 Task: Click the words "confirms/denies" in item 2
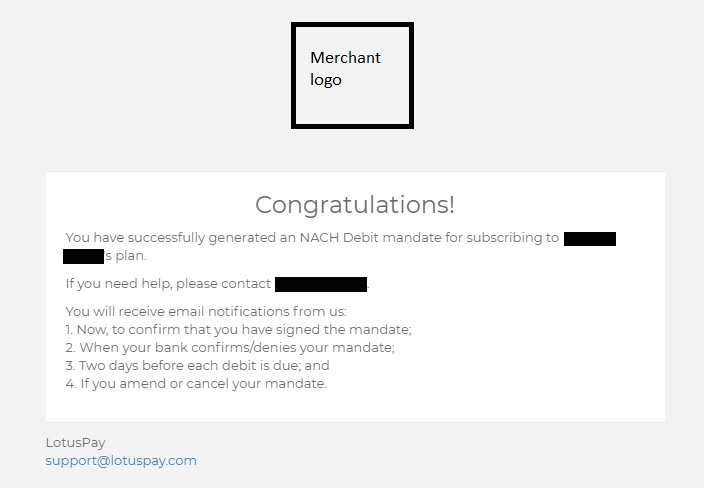[x=270, y=347]
